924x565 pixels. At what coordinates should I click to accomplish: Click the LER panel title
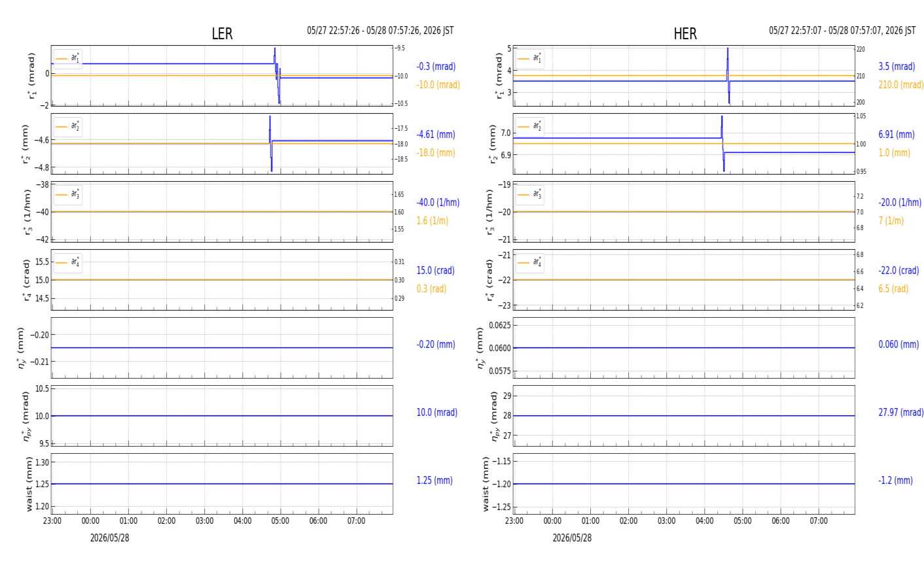click(222, 34)
